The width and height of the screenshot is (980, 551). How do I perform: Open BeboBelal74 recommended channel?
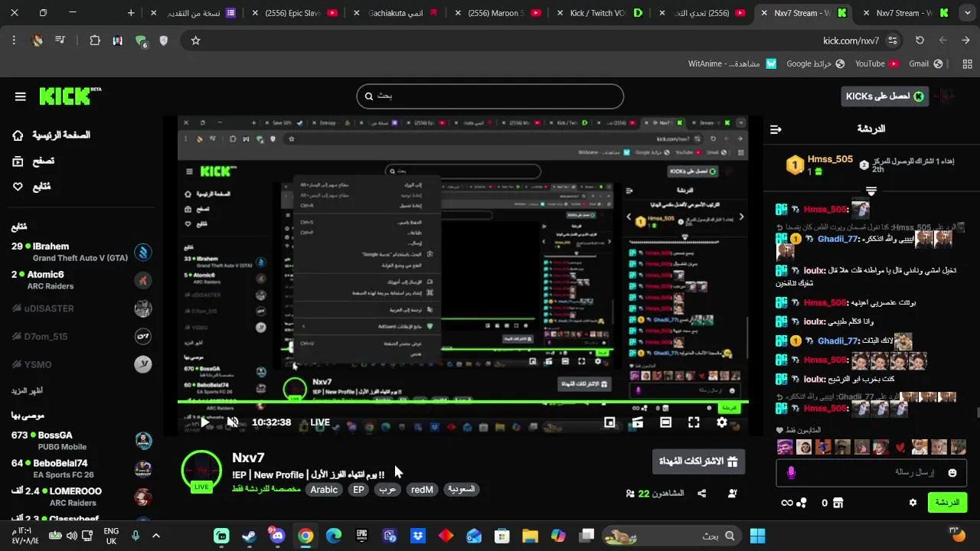pos(80,468)
